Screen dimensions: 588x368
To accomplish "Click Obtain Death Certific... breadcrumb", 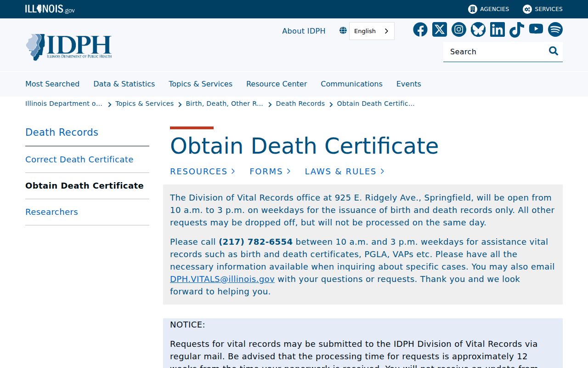I will [x=376, y=103].
